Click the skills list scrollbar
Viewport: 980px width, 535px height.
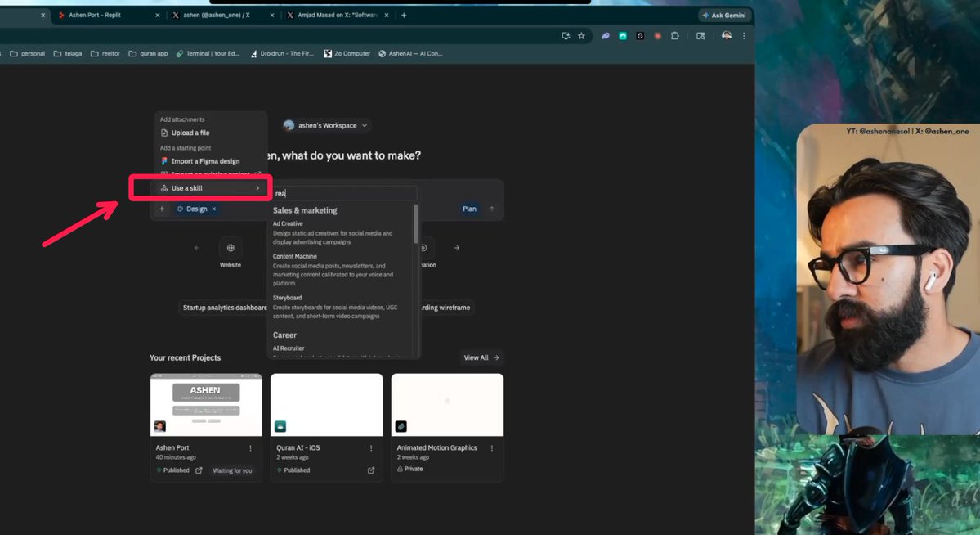[416, 225]
